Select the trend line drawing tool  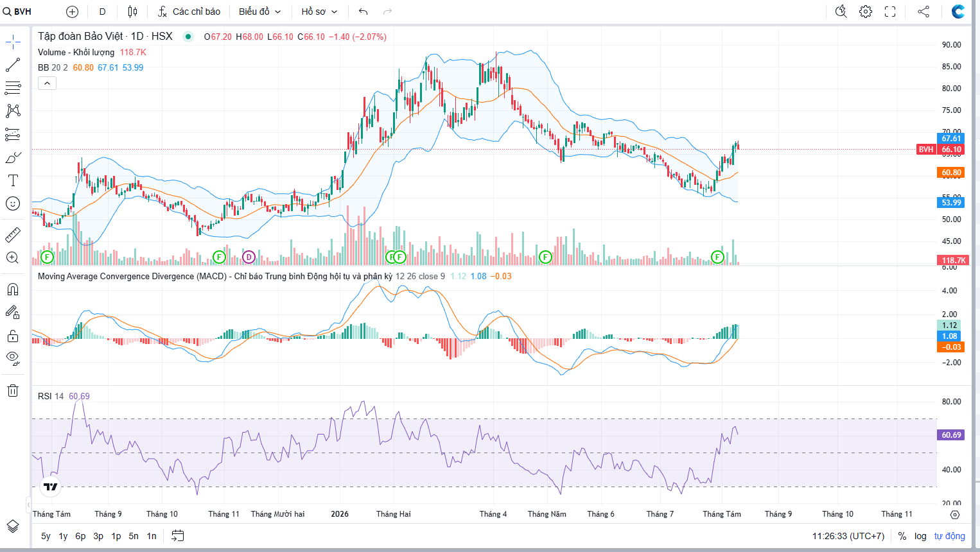(13, 65)
